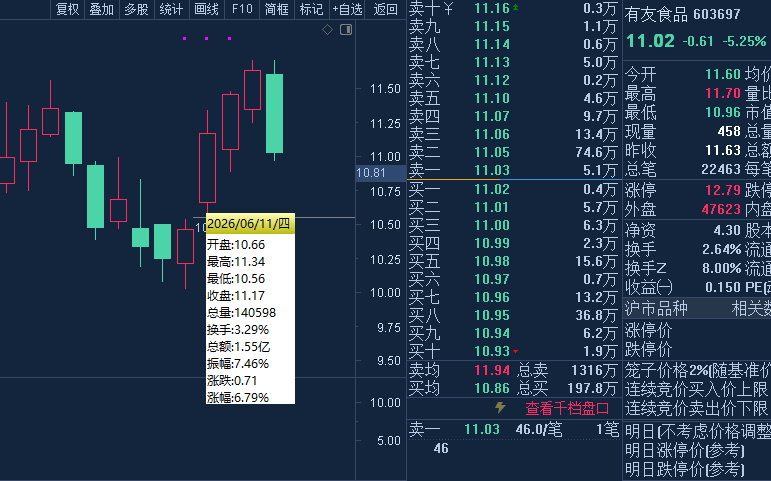This screenshot has height=481, width=771.
Task: Click 换手 value 2.64%
Action: click(721, 249)
